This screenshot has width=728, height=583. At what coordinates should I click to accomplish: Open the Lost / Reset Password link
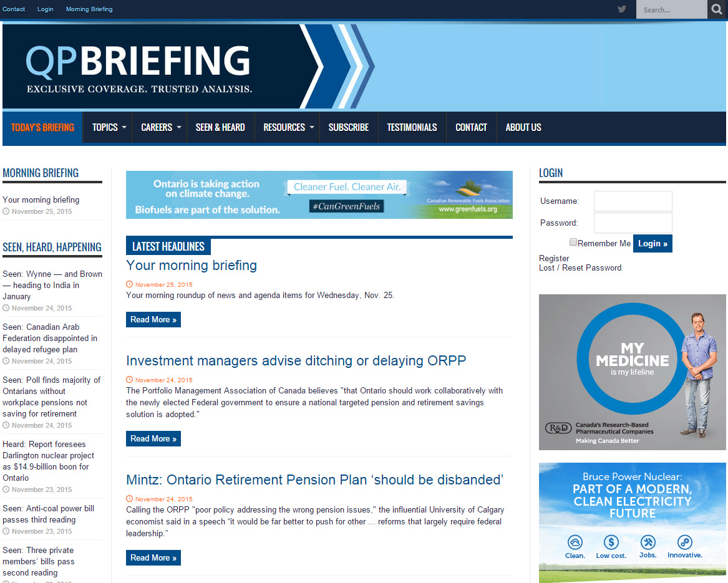tap(580, 268)
